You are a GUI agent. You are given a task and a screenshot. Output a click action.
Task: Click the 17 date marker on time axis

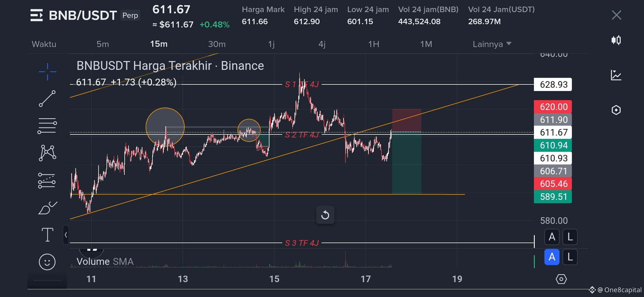[366, 279]
